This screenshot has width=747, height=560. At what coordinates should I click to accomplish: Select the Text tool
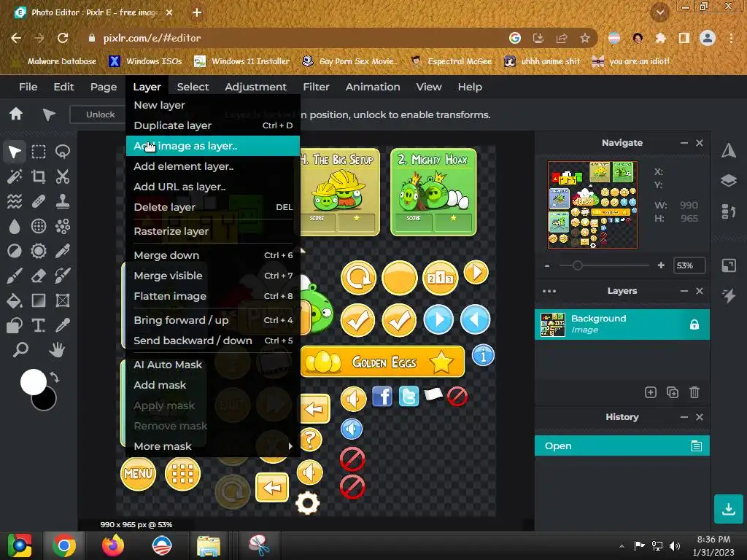(x=39, y=325)
